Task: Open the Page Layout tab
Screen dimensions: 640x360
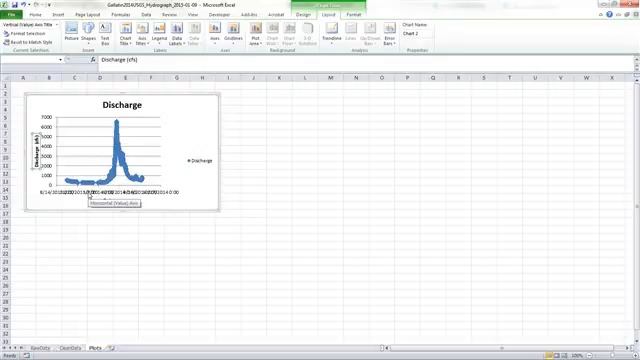Action: [87, 15]
